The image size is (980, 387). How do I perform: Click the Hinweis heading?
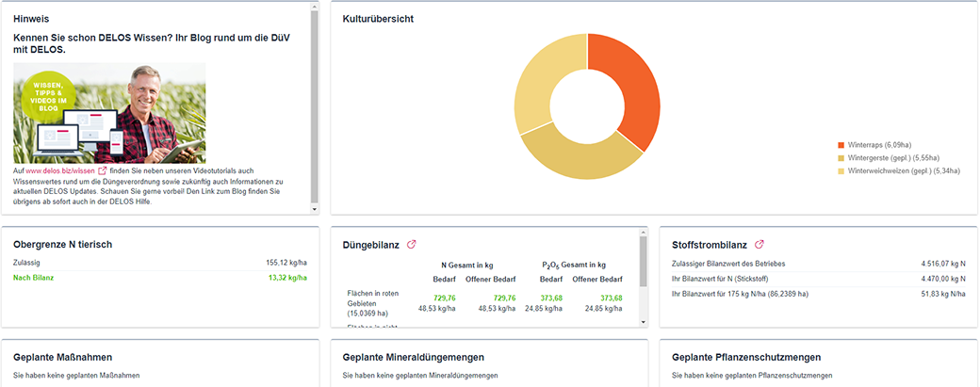(x=31, y=20)
